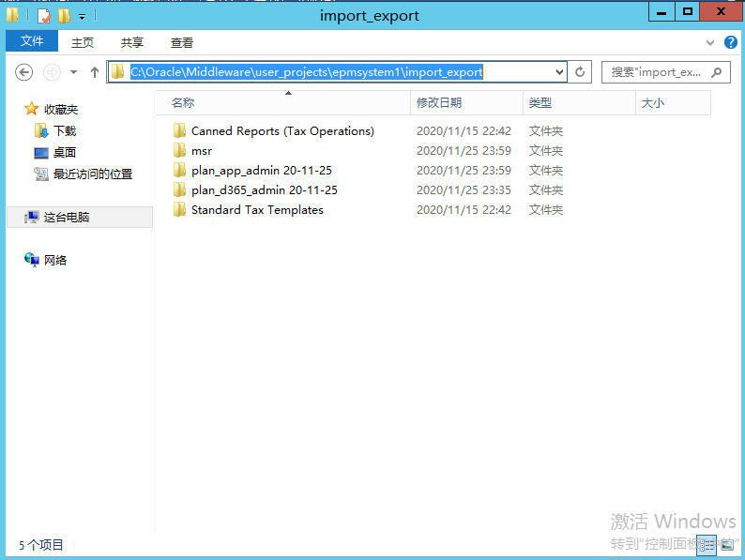Sort by 类型 column header
This screenshot has width=745, height=560.
point(579,102)
